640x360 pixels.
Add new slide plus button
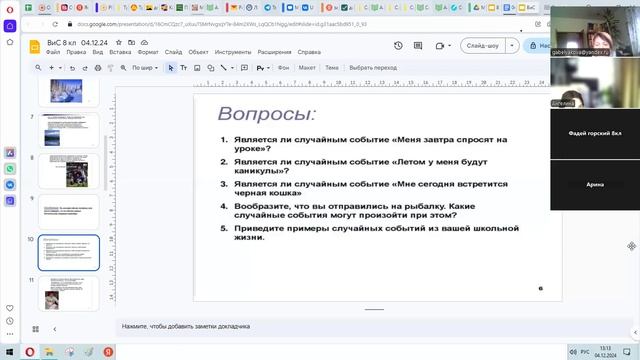[x=51, y=68]
